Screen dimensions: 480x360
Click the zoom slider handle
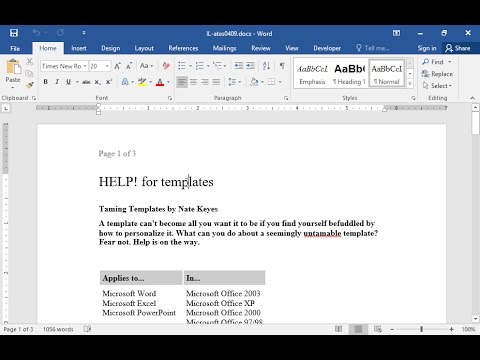[x=421, y=329]
